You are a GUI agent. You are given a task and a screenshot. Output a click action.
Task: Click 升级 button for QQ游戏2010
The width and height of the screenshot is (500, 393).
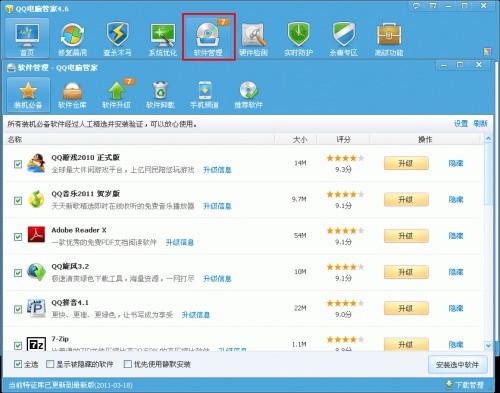pyautogui.click(x=406, y=163)
